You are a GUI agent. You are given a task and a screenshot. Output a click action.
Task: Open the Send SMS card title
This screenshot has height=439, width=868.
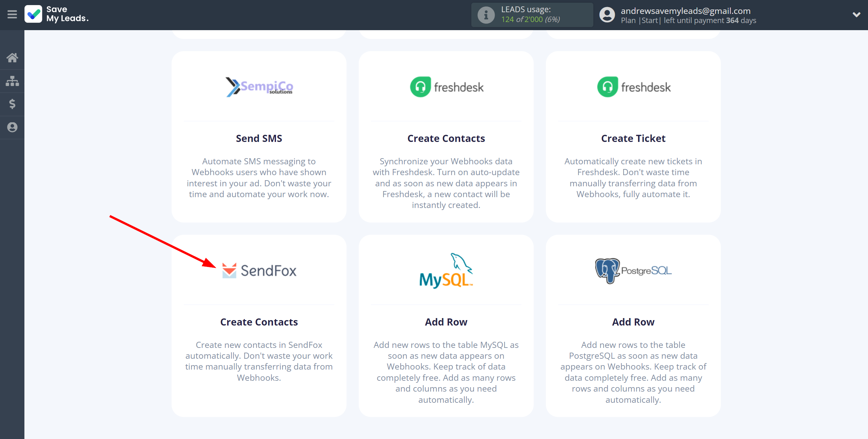pos(259,139)
